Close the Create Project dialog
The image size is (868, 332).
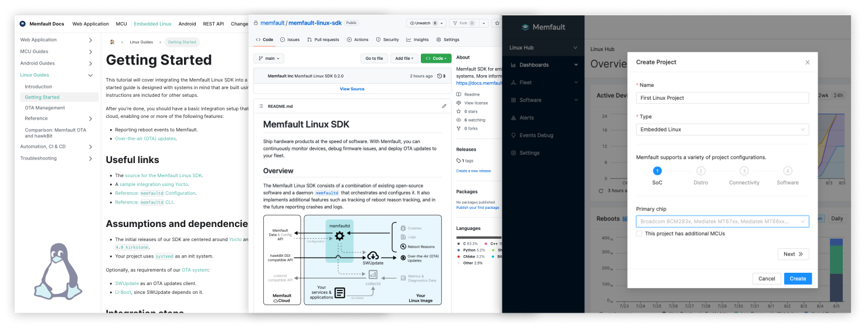(807, 62)
